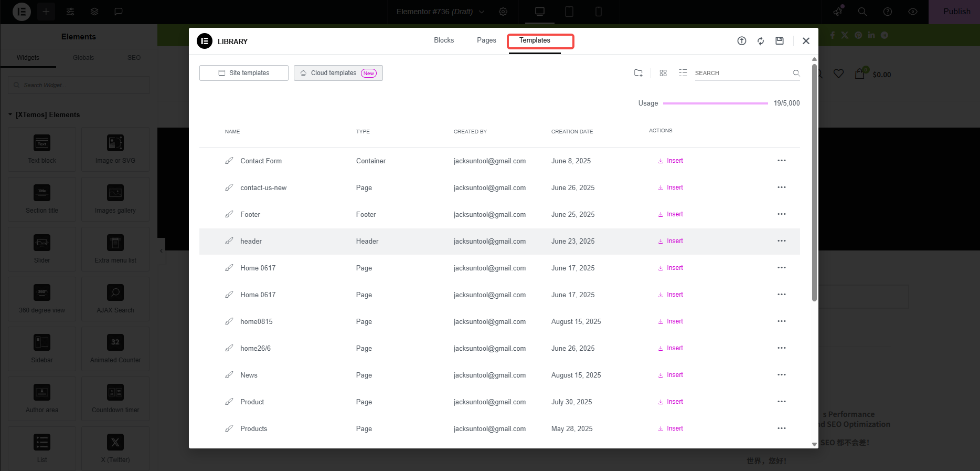Insert the Product page template

670,402
